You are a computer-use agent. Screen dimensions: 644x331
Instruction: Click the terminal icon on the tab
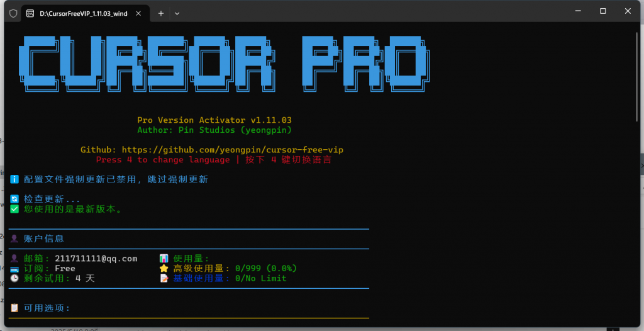(x=30, y=13)
